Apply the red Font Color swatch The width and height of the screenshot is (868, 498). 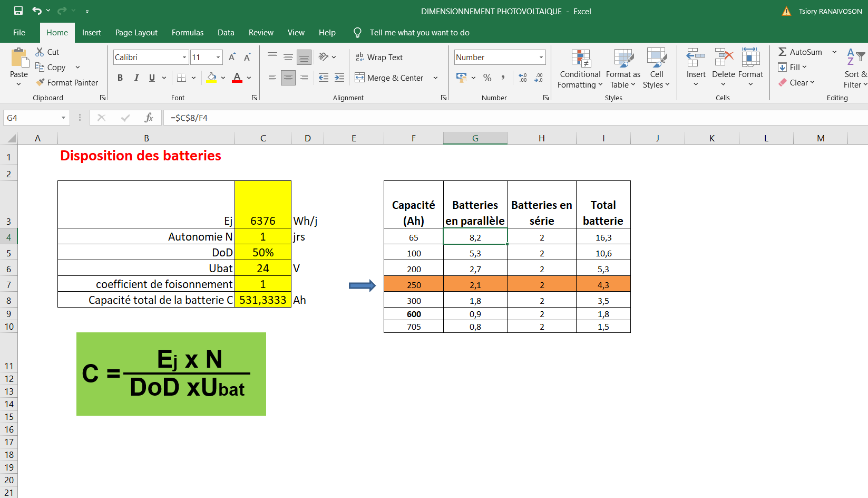(237, 78)
